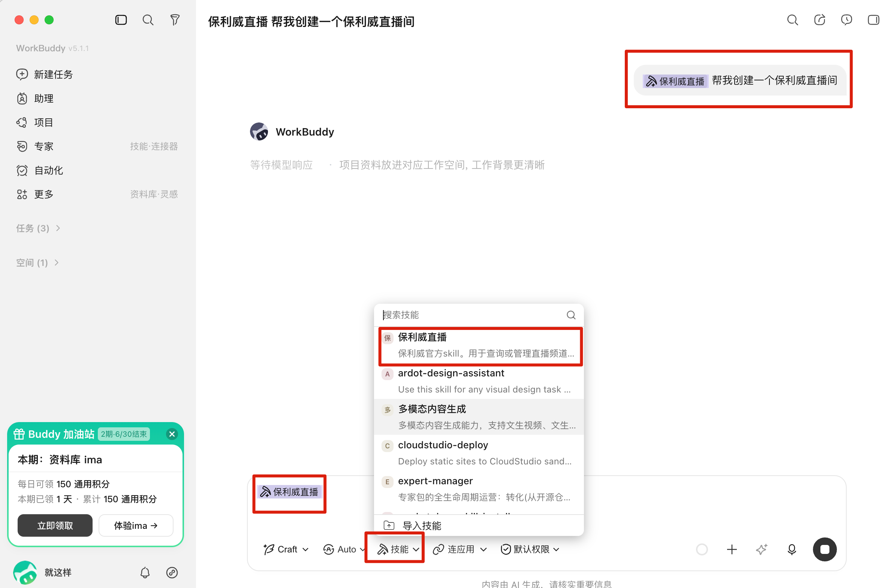The width and height of the screenshot is (889, 588).
Task: Open the 就这样 user avatar
Action: tap(25, 572)
